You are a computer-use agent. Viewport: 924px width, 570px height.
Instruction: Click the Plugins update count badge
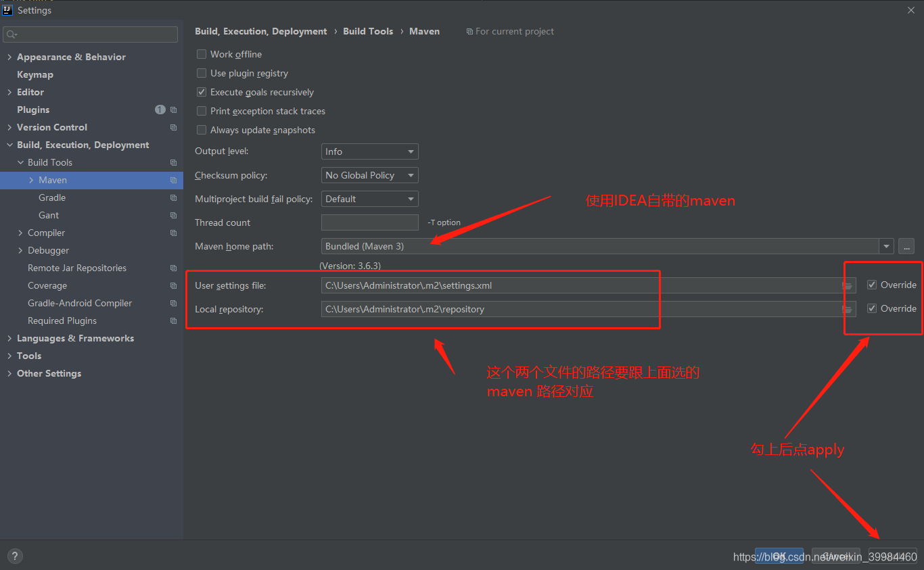tap(160, 110)
